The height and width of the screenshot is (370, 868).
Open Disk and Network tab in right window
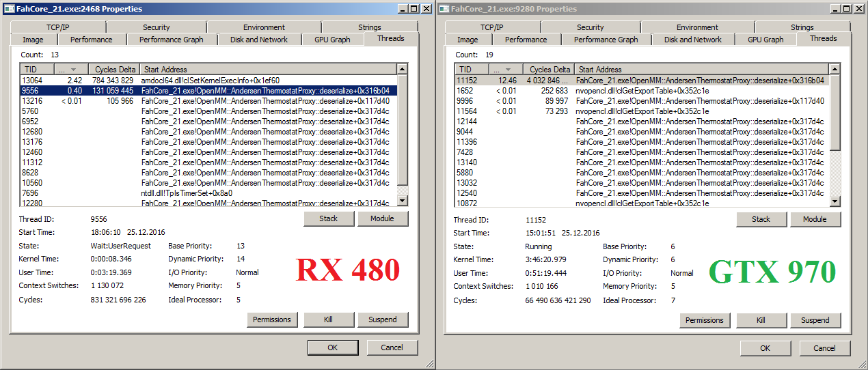pyautogui.click(x=693, y=40)
